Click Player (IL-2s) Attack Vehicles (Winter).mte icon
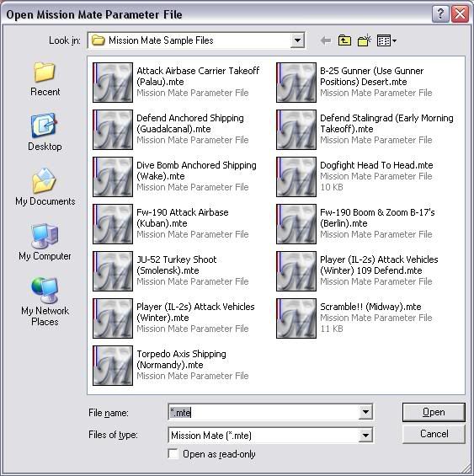The height and width of the screenshot is (476, 474). point(113,318)
